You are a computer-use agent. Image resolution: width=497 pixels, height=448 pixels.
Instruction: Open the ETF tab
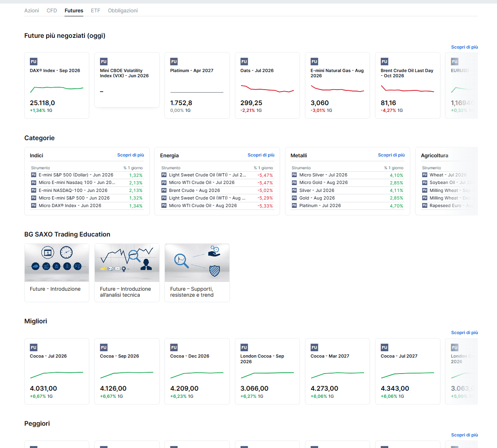point(96,10)
